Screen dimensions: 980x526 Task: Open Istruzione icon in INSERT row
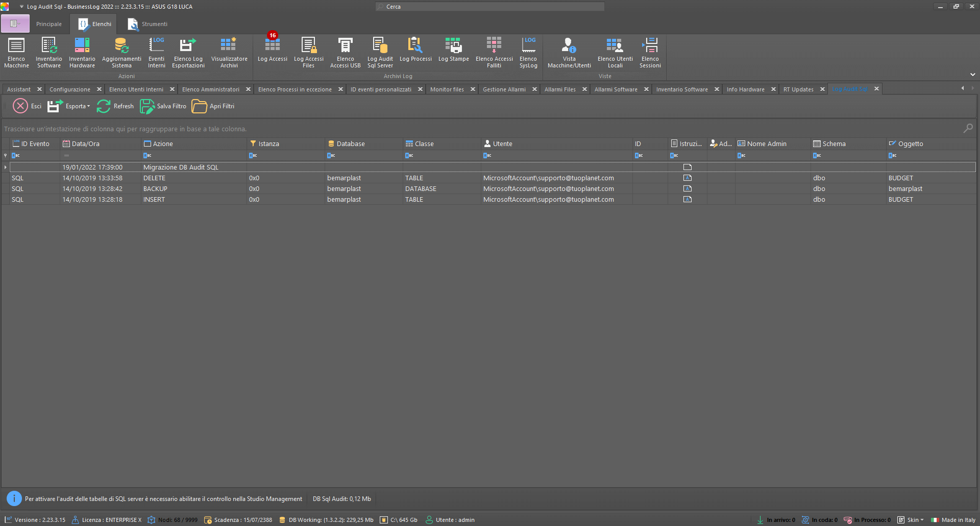pyautogui.click(x=688, y=200)
